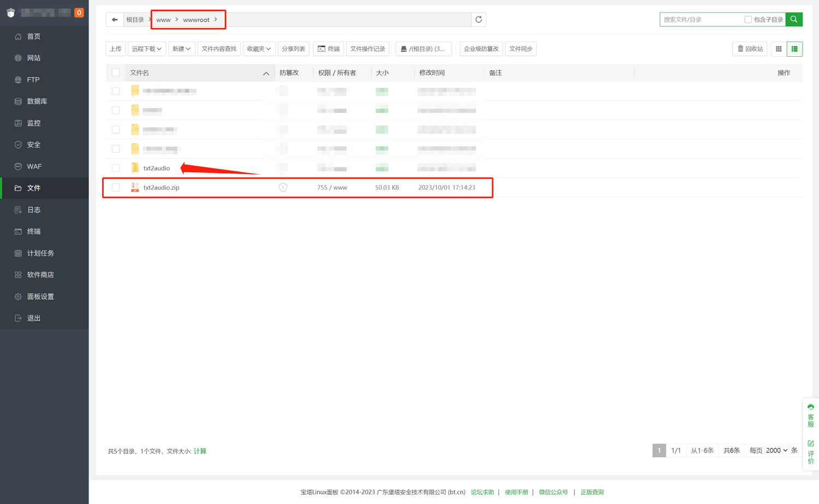Refresh the file list
Image resolution: width=819 pixels, height=504 pixels.
[479, 20]
